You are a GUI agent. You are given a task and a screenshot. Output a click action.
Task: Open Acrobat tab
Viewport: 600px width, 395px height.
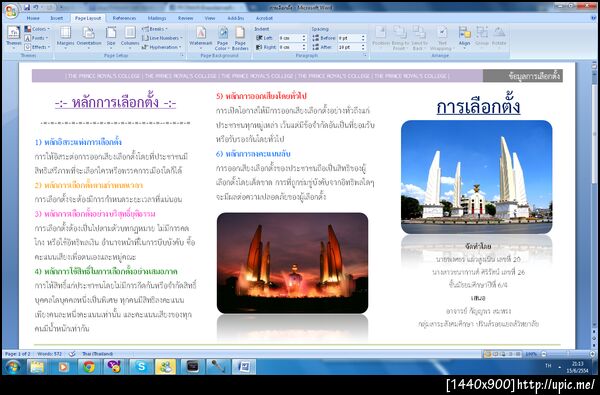[264, 18]
